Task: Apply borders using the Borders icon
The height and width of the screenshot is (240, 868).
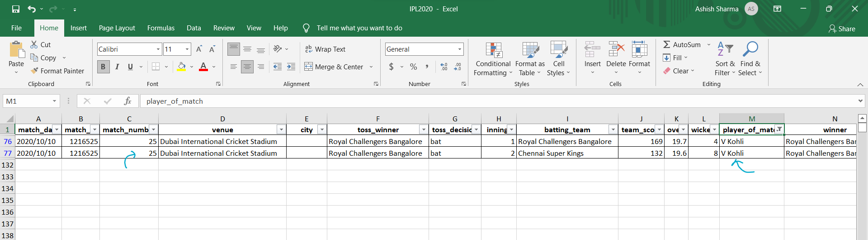Action: (156, 67)
